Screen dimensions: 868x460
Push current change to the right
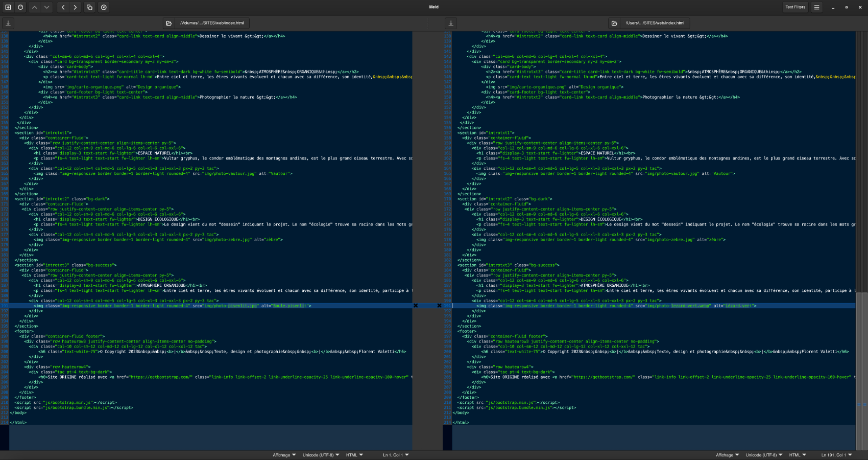click(76, 7)
